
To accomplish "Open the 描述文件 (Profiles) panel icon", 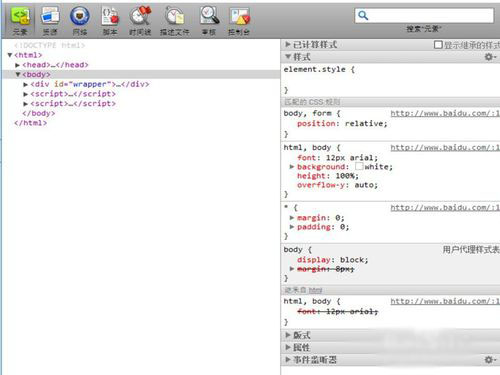I will (174, 16).
